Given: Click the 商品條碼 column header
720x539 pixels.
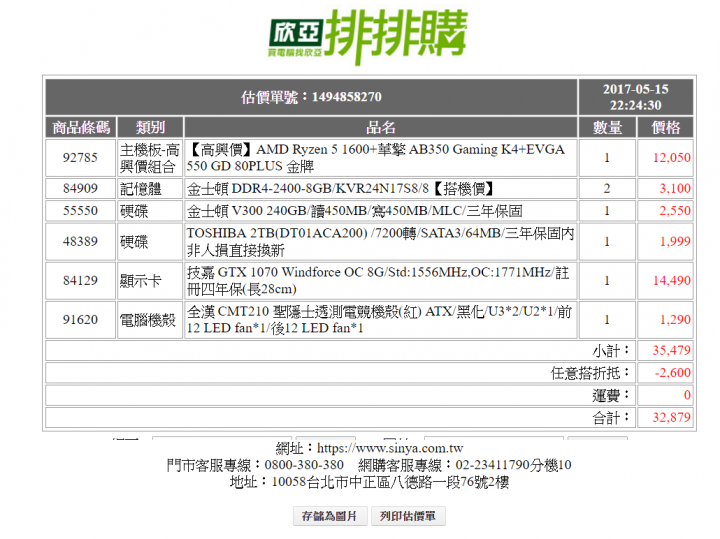Looking at the screenshot, I should coord(81,127).
